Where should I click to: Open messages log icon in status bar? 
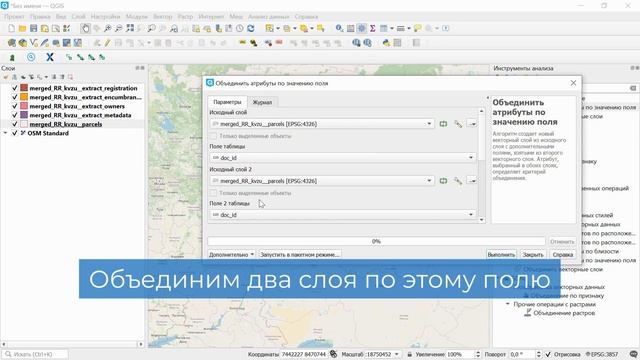(633, 354)
